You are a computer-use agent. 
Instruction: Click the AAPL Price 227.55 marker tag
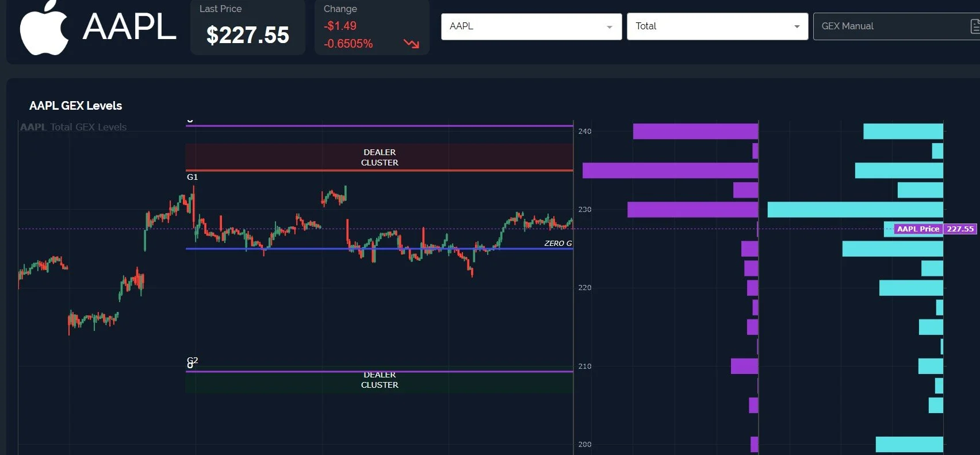(x=936, y=229)
